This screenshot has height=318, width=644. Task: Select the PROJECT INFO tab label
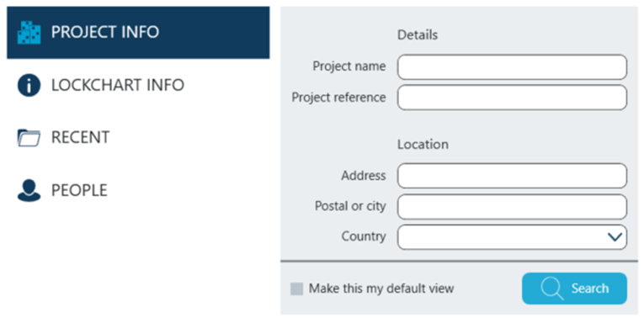[x=105, y=32]
